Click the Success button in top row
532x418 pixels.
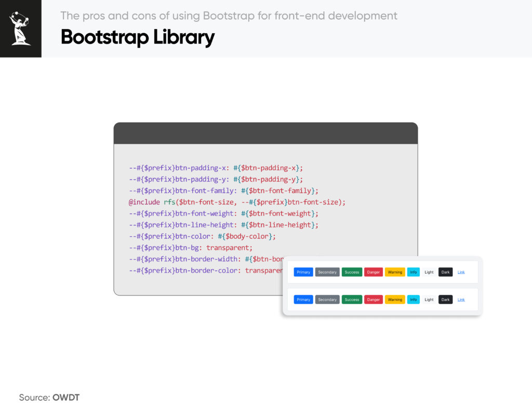pos(352,272)
